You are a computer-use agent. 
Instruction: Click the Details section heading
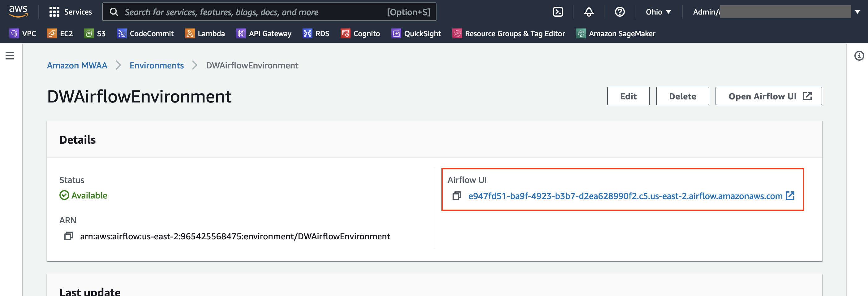[x=78, y=140]
